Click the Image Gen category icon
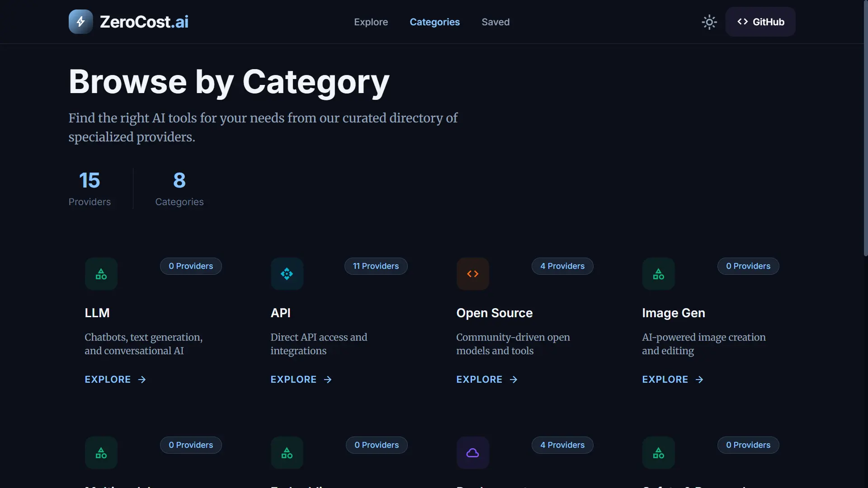Viewport: 868px width, 488px height. pyautogui.click(x=659, y=274)
